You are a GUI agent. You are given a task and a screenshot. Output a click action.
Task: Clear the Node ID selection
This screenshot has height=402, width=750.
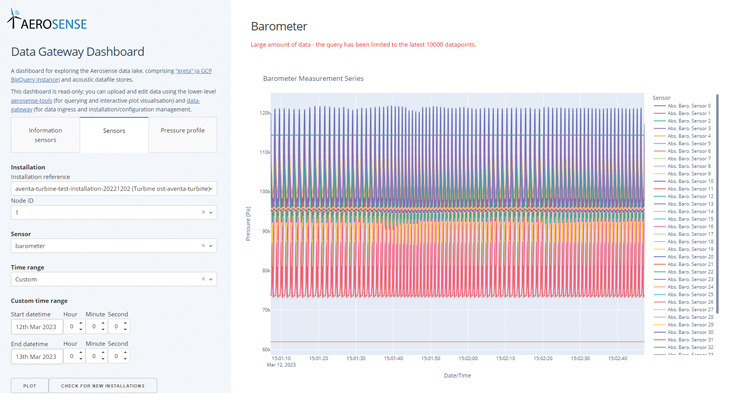[x=203, y=213]
